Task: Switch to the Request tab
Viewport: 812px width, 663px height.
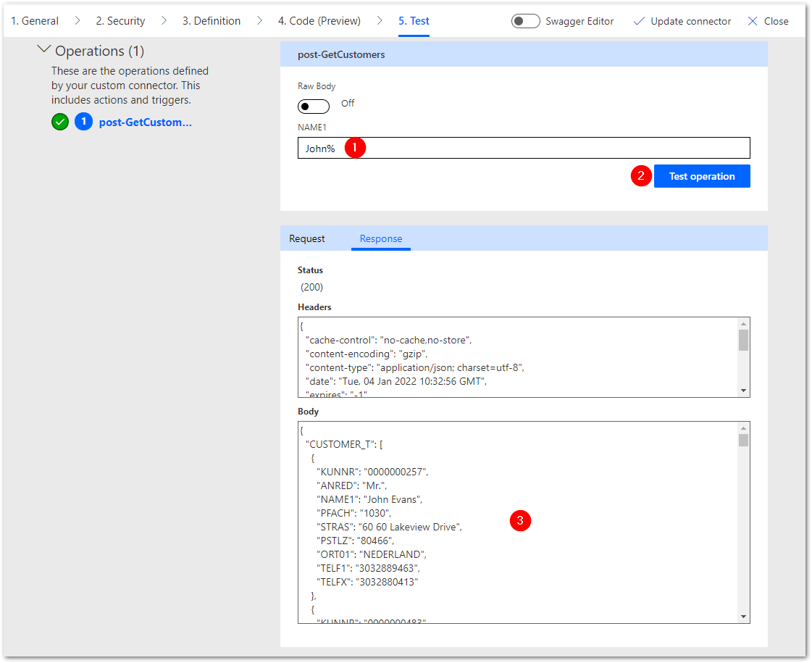Action: point(307,238)
